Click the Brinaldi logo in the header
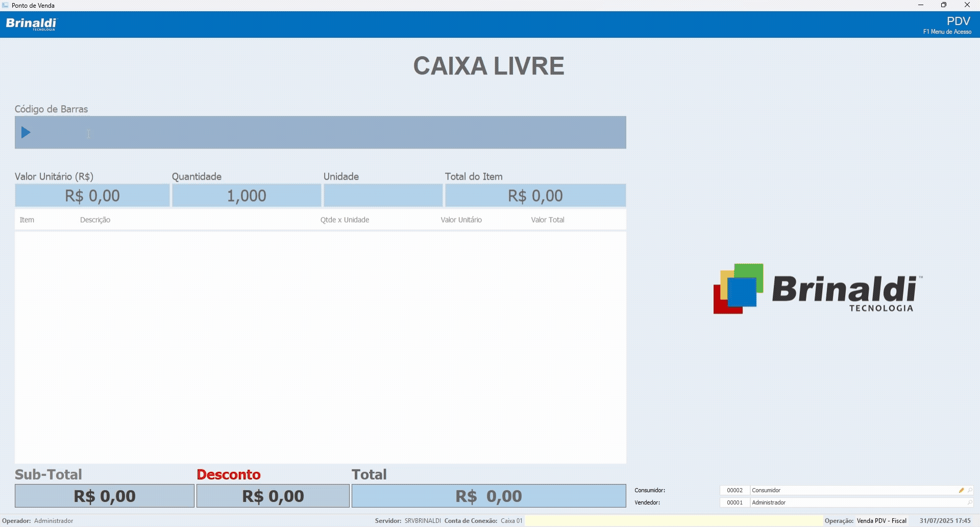 click(x=32, y=24)
